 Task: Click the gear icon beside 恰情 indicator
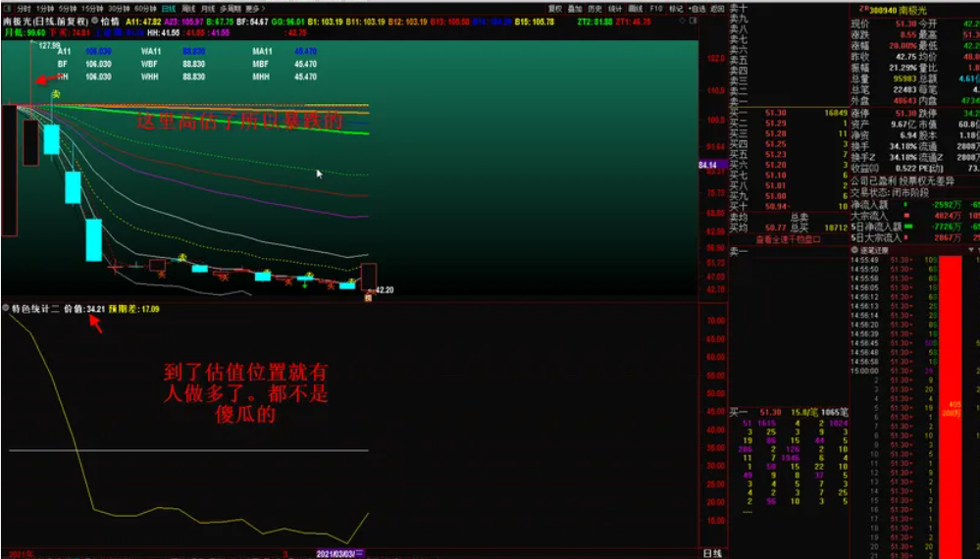pos(94,20)
